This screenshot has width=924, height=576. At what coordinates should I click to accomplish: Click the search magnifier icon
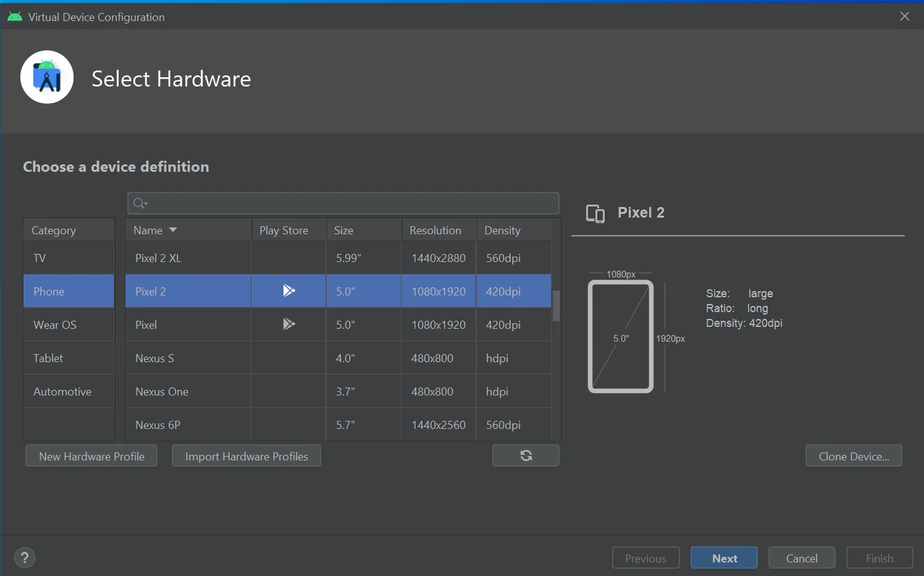pos(140,203)
